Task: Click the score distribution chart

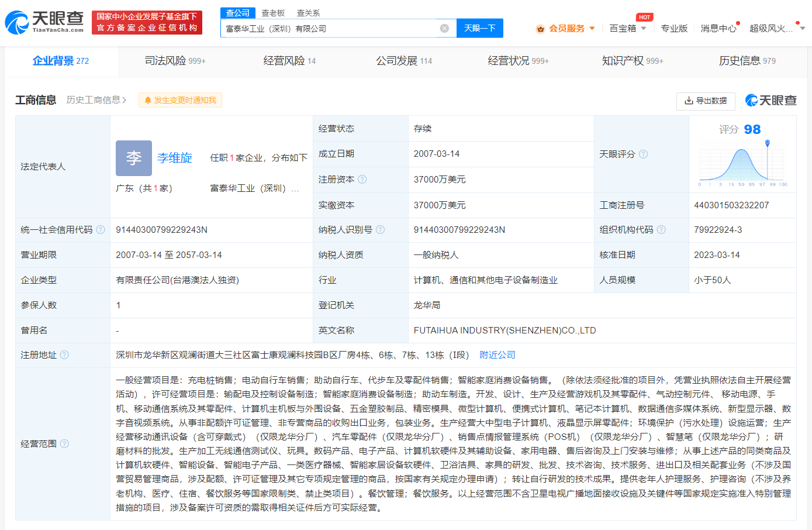Action: tap(742, 164)
